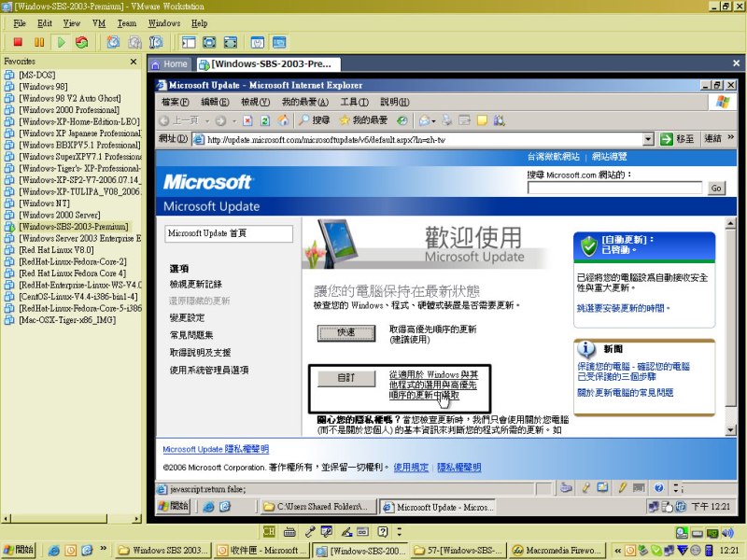Viewport: 747px width, 560px height.
Task: Click the address bar URL field
Action: coord(424,139)
